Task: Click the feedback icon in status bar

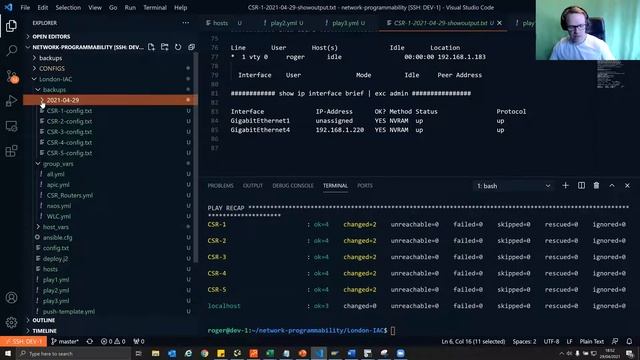Action: [615, 341]
